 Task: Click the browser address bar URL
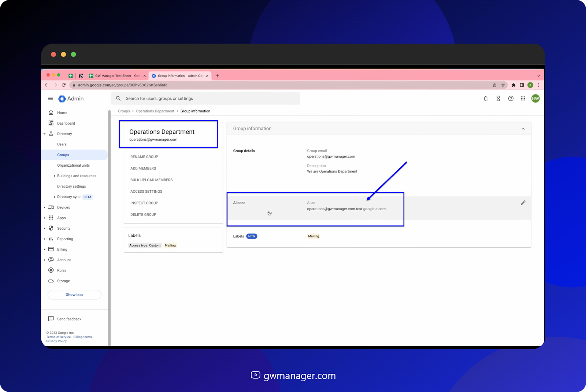[123, 85]
